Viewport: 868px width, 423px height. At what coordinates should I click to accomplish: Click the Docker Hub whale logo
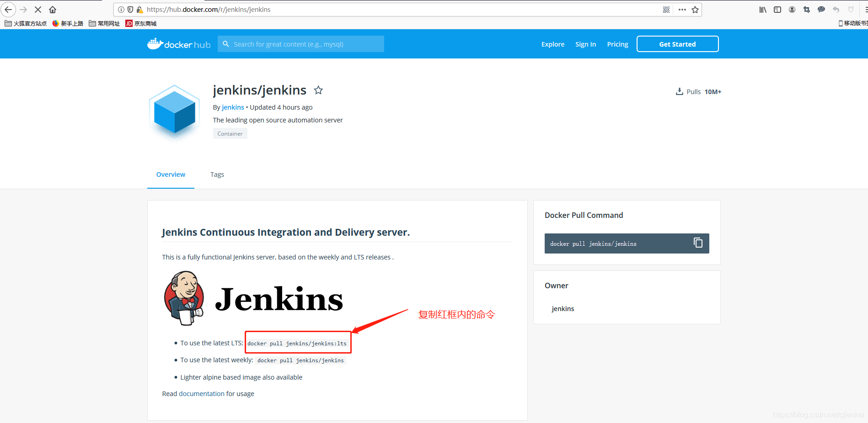coord(179,44)
